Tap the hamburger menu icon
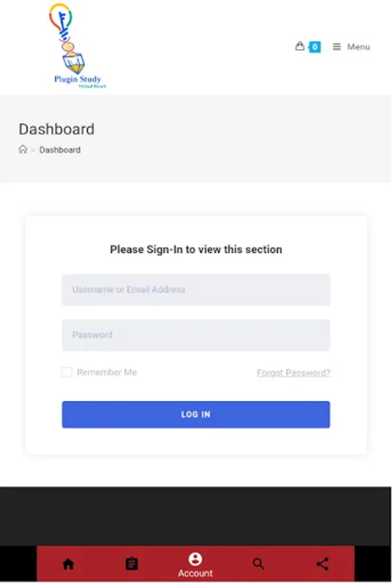 [x=337, y=47]
